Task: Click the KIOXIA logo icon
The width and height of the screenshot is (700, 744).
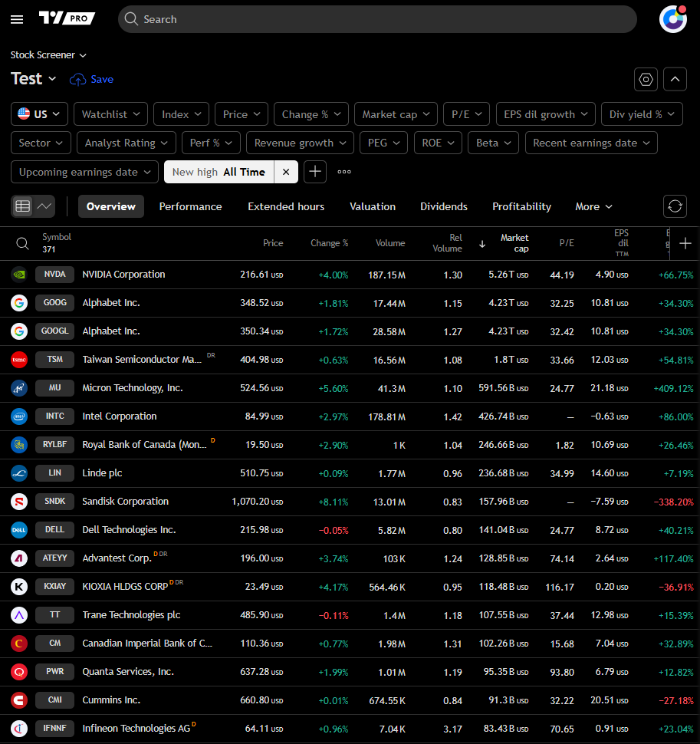Action: point(19,587)
